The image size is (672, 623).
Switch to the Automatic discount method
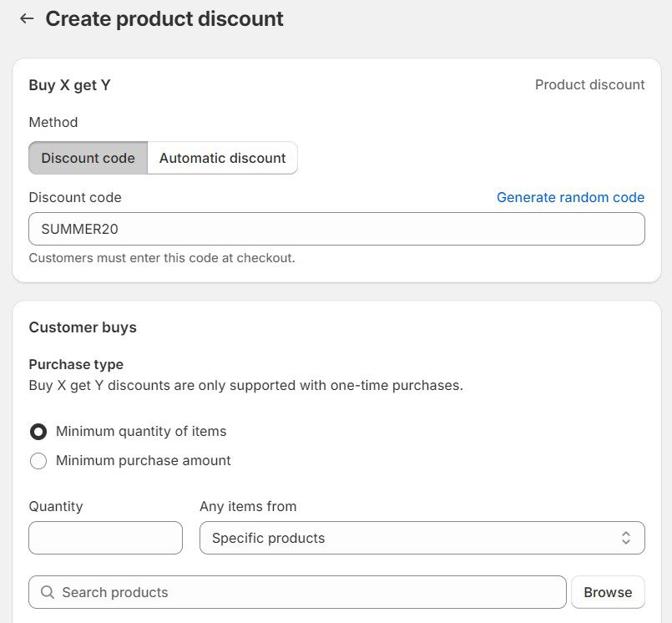click(222, 158)
